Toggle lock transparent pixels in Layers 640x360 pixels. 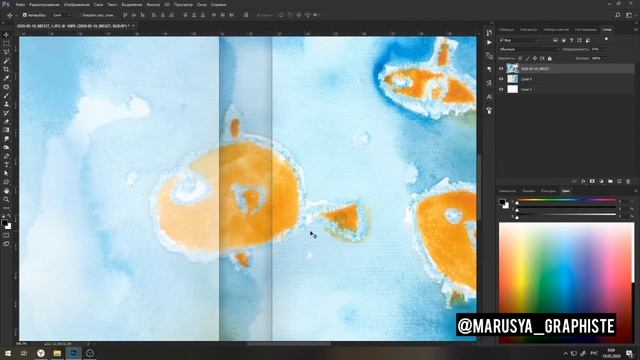(520, 58)
